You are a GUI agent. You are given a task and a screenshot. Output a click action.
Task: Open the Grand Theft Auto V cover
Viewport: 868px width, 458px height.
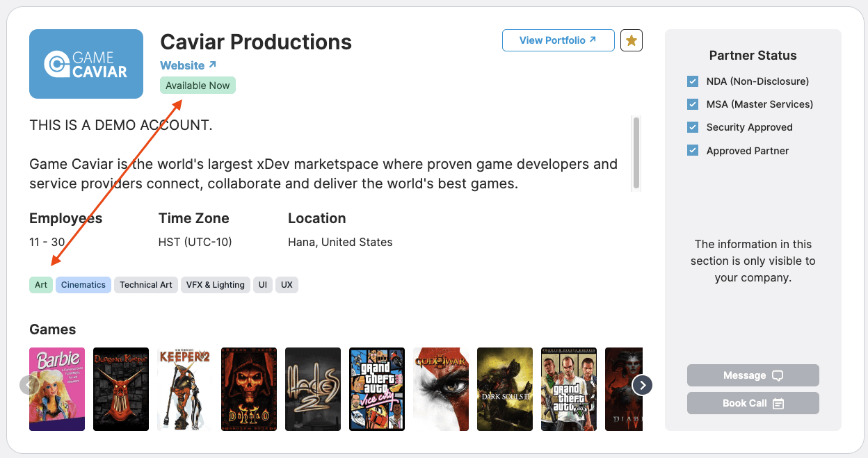pyautogui.click(x=569, y=389)
